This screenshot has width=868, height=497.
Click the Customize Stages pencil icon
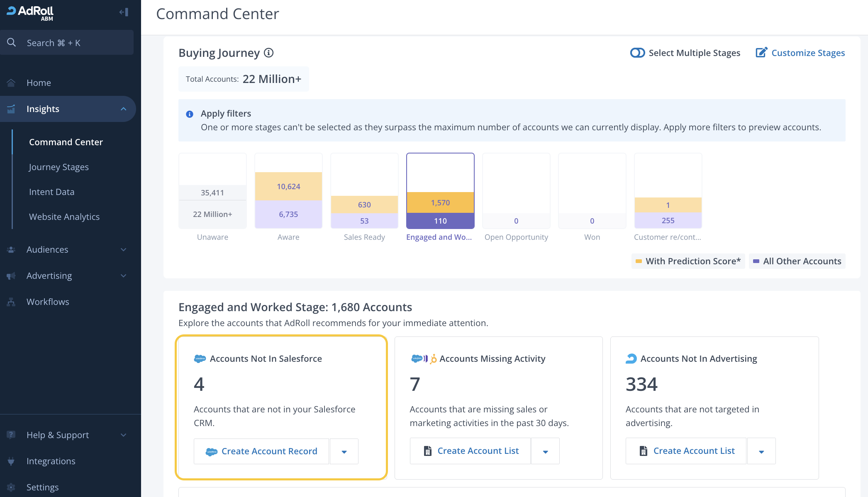pyautogui.click(x=761, y=53)
